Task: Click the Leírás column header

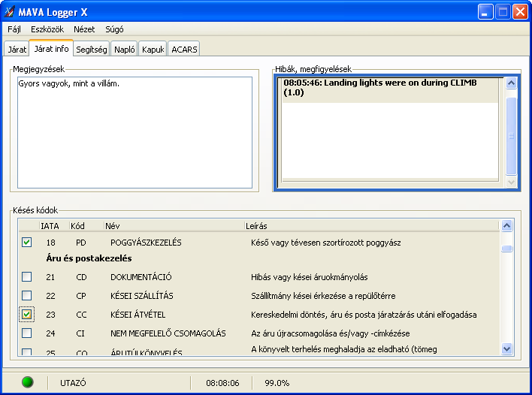Action: pyautogui.click(x=371, y=226)
